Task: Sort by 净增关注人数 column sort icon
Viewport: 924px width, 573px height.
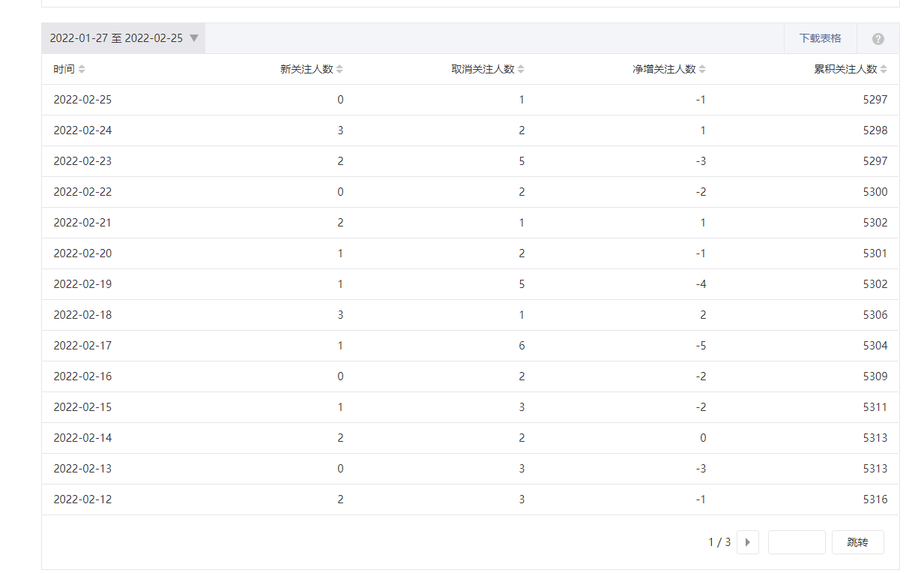Action: pyautogui.click(x=702, y=69)
